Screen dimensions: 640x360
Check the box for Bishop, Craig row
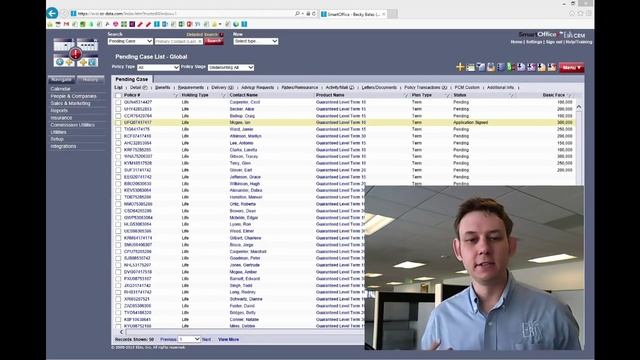pyautogui.click(x=118, y=116)
